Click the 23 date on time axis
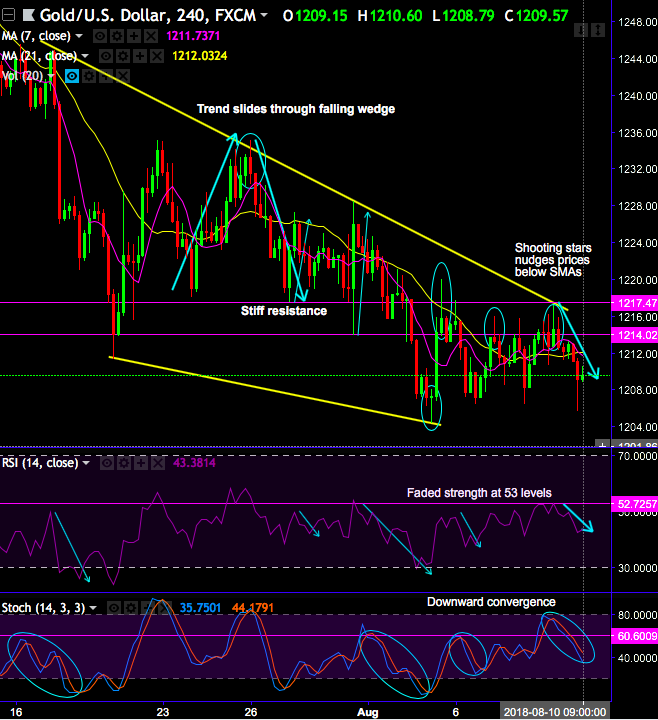 pos(163,712)
